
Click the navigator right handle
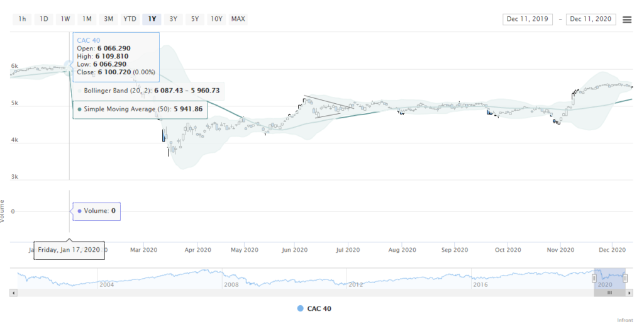click(x=625, y=278)
